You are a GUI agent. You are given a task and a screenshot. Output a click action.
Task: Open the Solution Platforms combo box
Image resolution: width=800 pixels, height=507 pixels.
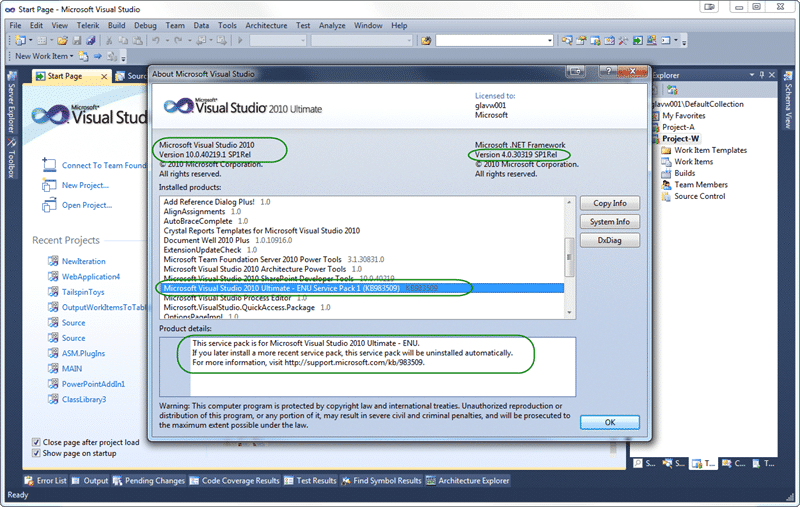click(x=362, y=40)
